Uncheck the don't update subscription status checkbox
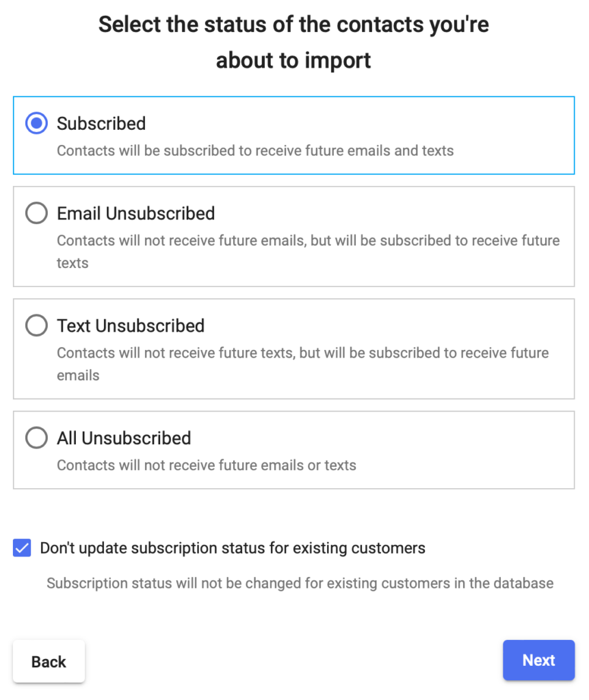Screen dimensions: 589x700 coord(22,548)
